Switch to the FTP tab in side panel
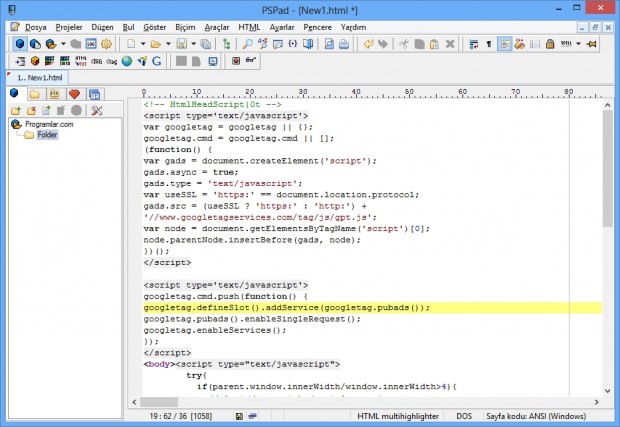Screen dimensions: 620x427 55,94
